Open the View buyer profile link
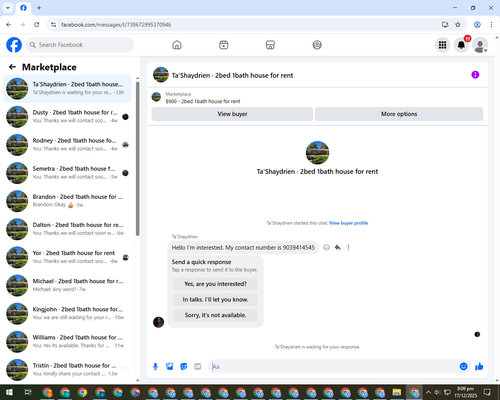 (349, 223)
